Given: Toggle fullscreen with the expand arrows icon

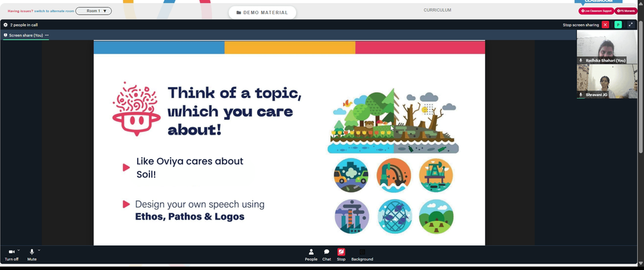Looking at the screenshot, I should coord(631,24).
